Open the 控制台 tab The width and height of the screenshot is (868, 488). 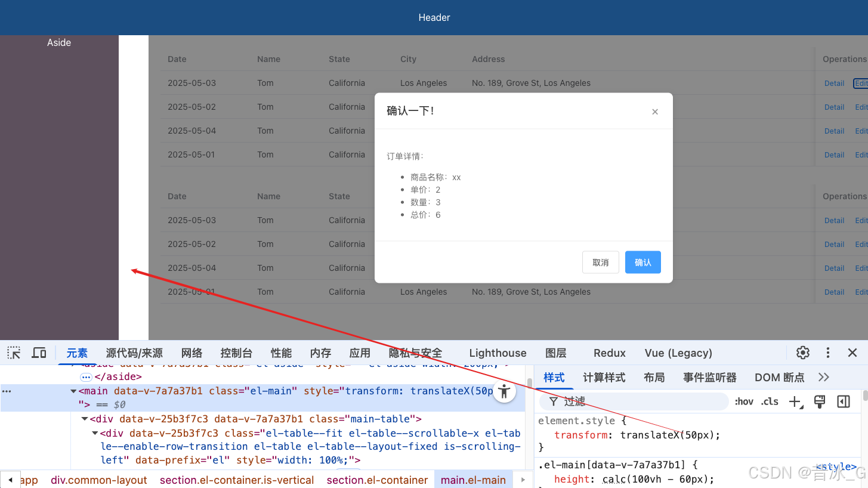[x=236, y=353]
